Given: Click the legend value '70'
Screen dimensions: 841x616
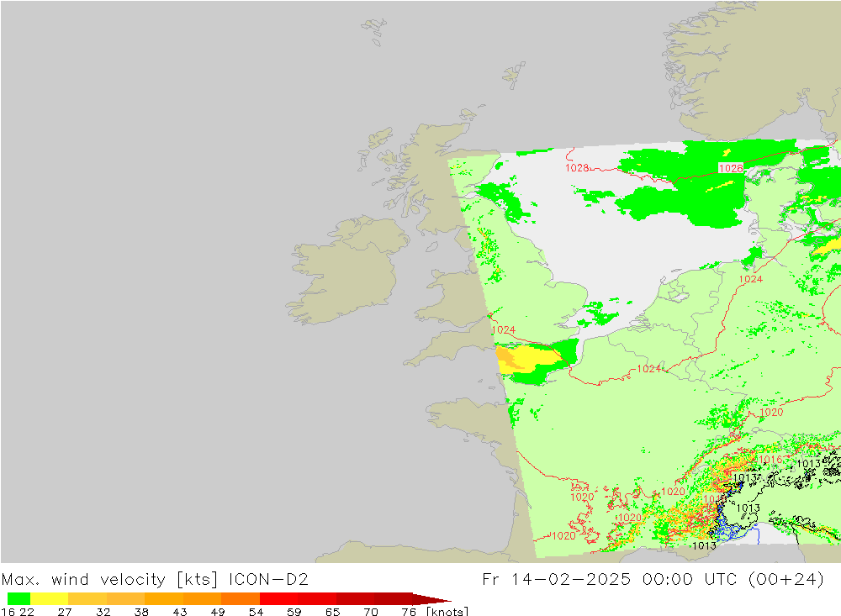Looking at the screenshot, I should pos(371,612).
